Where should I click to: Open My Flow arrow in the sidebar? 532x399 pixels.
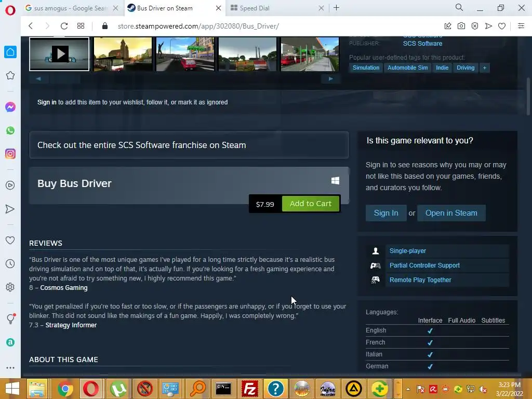(x=10, y=209)
